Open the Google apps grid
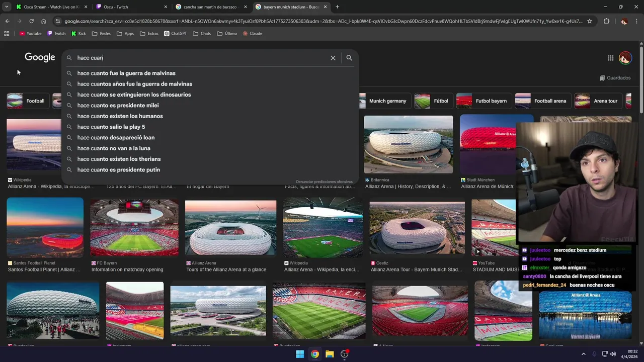The width and height of the screenshot is (644, 362). click(610, 58)
